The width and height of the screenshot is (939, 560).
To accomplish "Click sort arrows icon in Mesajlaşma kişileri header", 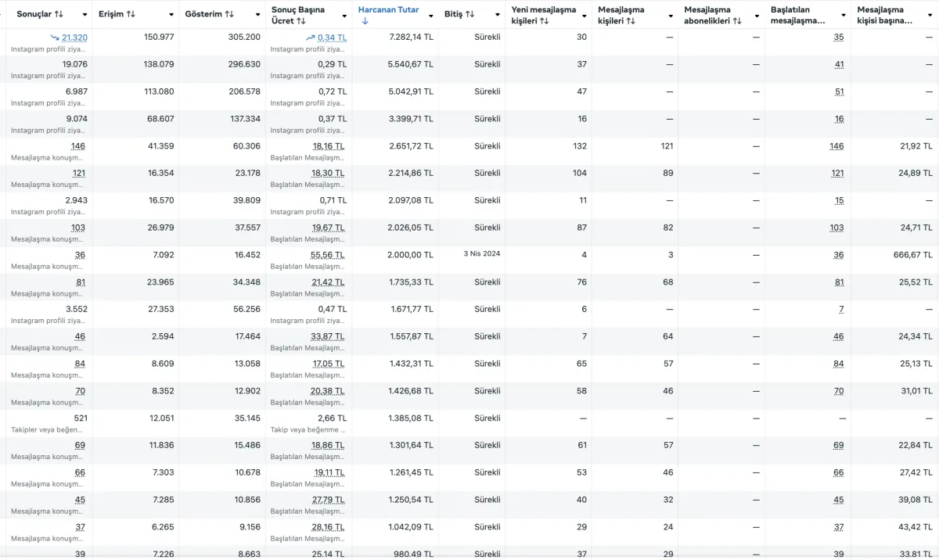I will (x=631, y=21).
